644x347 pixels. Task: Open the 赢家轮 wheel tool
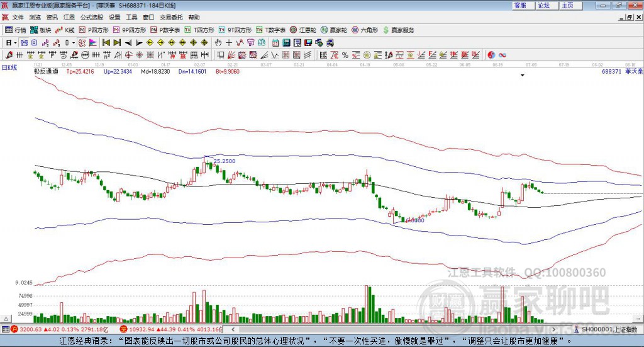[x=334, y=30]
